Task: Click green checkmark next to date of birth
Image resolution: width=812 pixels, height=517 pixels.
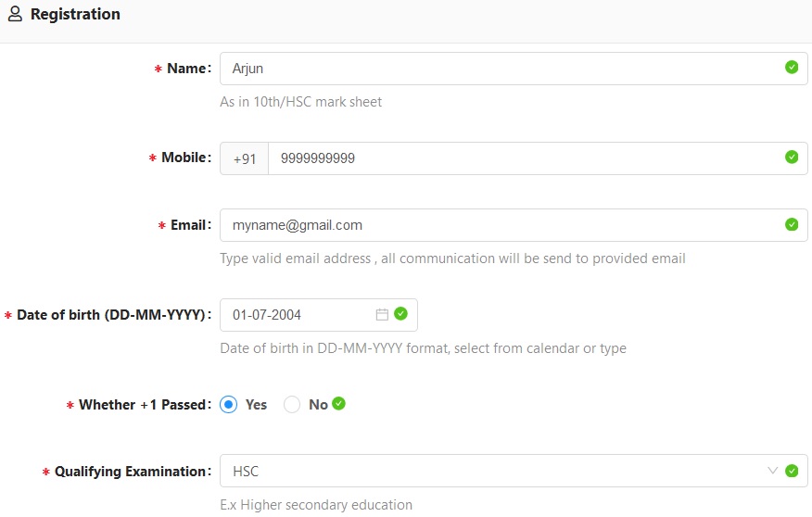Action: point(400,313)
